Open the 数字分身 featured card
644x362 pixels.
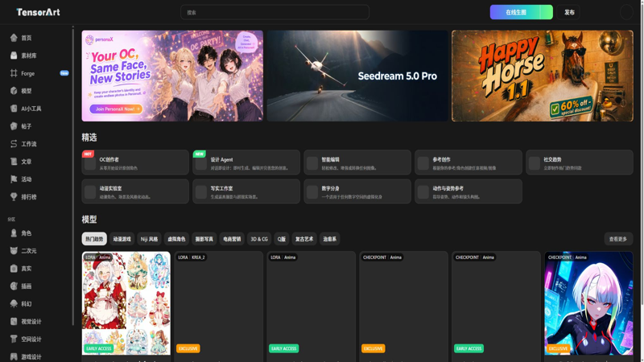coord(357,191)
